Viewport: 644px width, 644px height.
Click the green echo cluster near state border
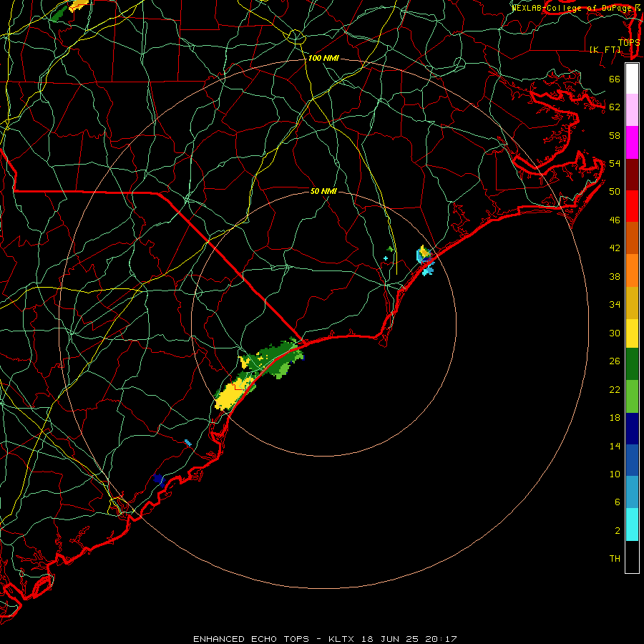pyautogui.click(x=273, y=358)
